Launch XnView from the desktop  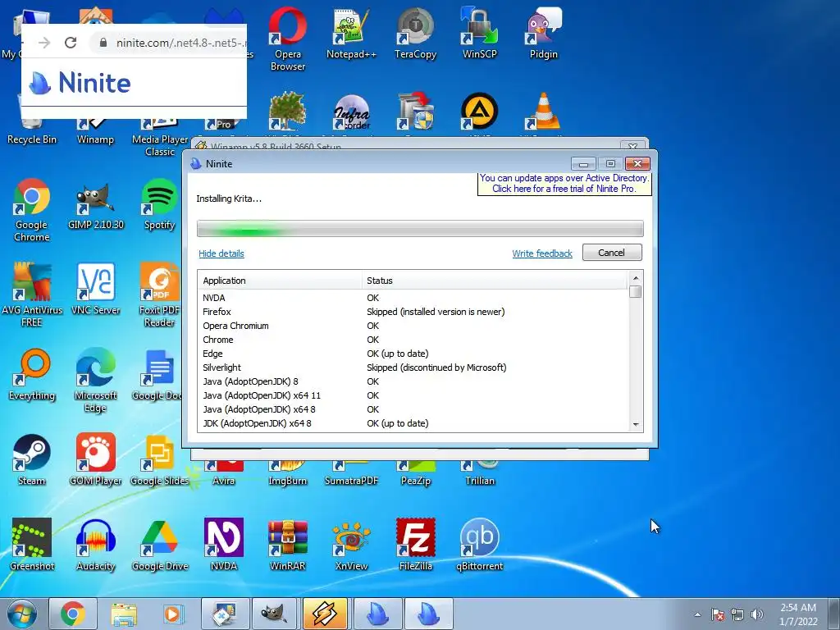351,545
